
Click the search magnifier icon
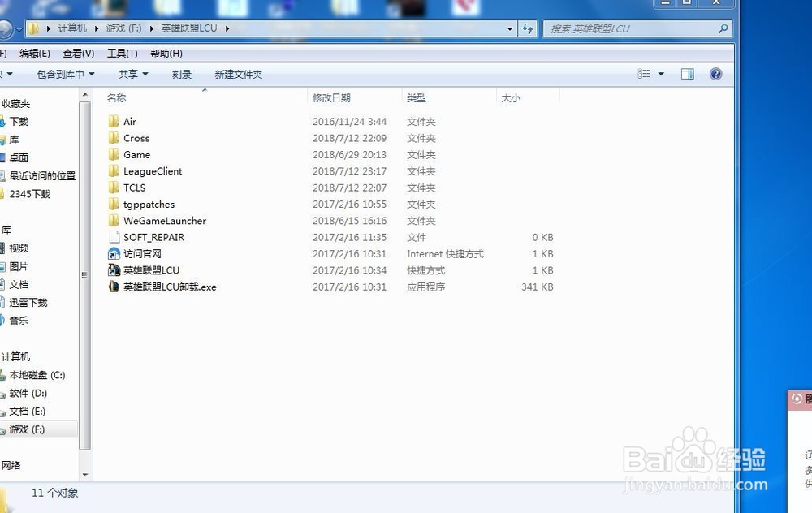coord(723,28)
